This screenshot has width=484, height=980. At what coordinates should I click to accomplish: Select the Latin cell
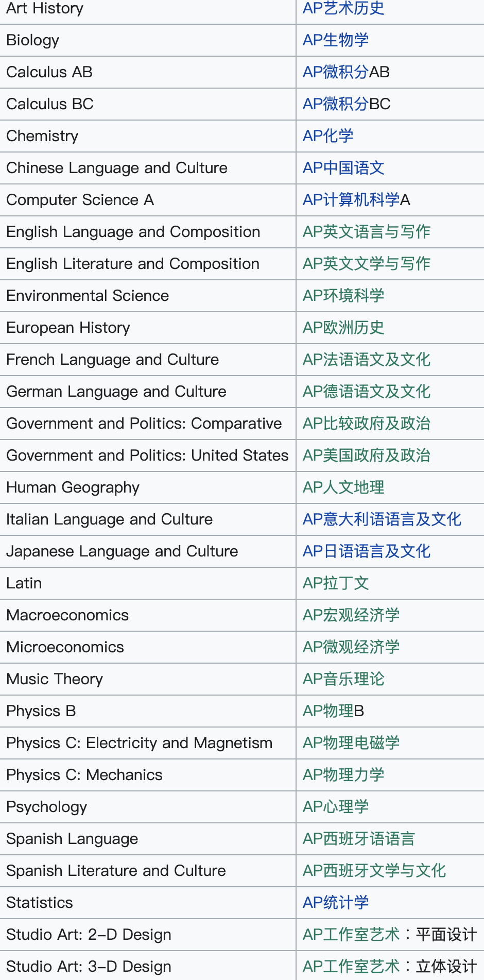point(148,583)
